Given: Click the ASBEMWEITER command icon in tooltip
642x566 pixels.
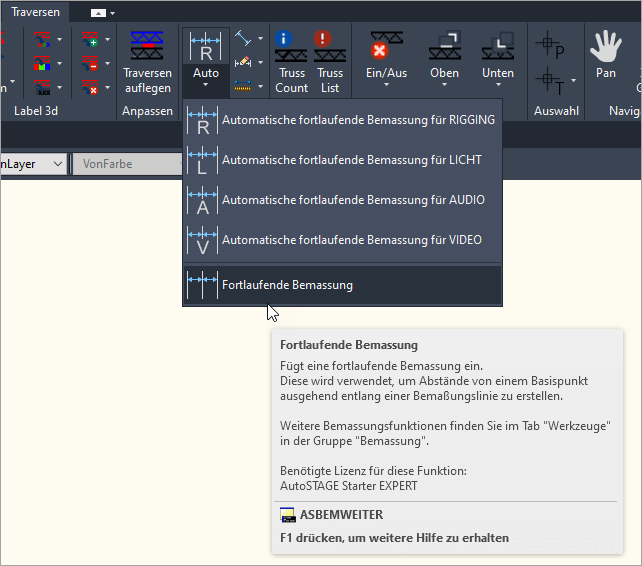Looking at the screenshot, I should 288,515.
